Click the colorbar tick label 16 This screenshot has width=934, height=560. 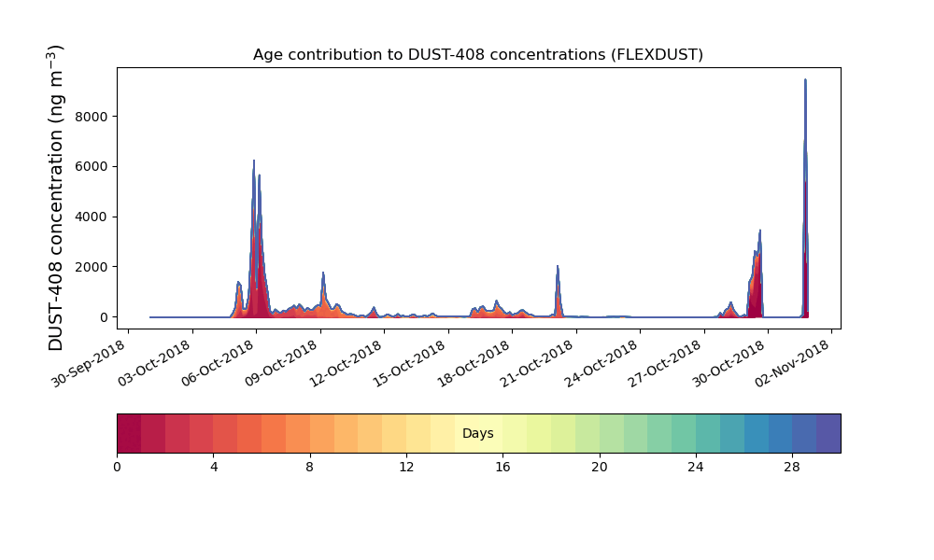pyautogui.click(x=502, y=468)
